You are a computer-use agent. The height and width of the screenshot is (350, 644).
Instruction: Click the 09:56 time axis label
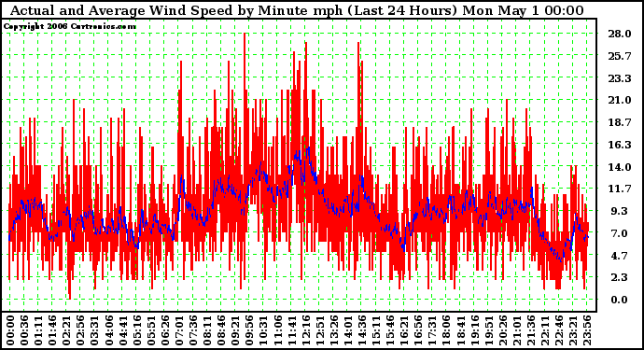(249, 330)
